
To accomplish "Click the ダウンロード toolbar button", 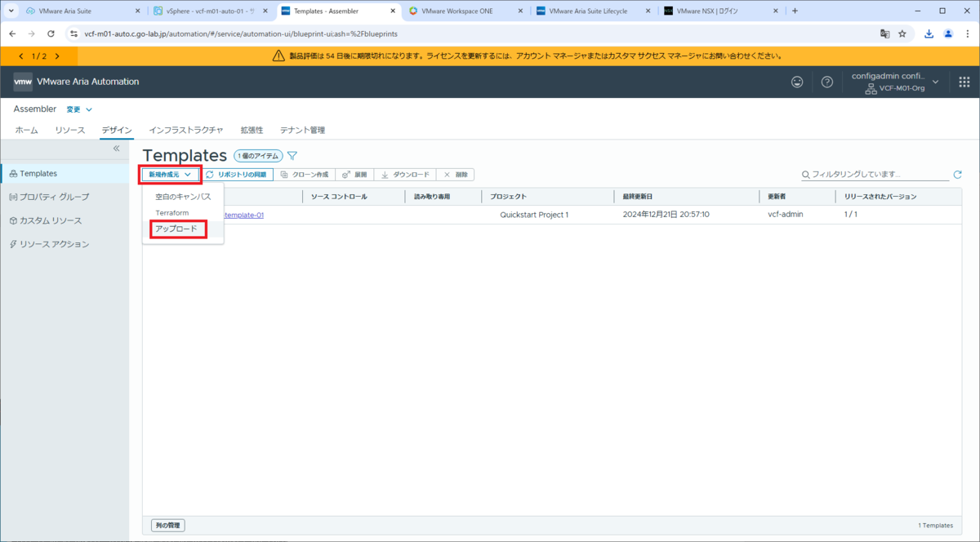I will [x=405, y=175].
